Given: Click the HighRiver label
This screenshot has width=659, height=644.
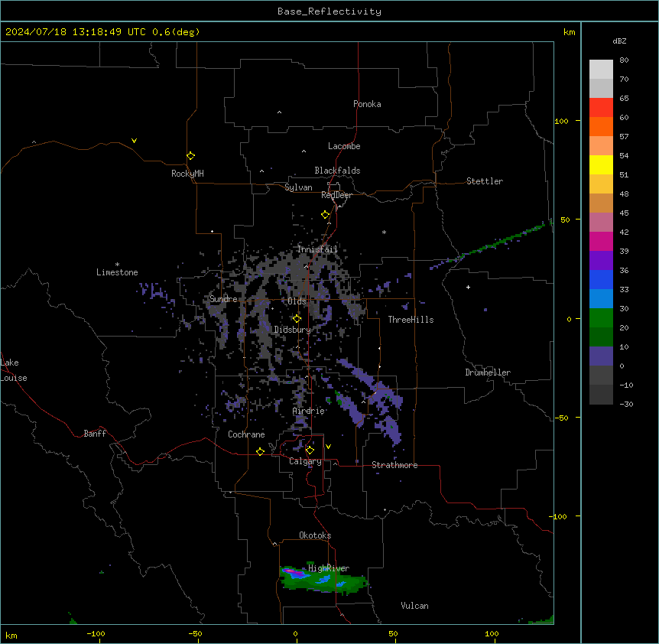Looking at the screenshot, I should pyautogui.click(x=329, y=568).
